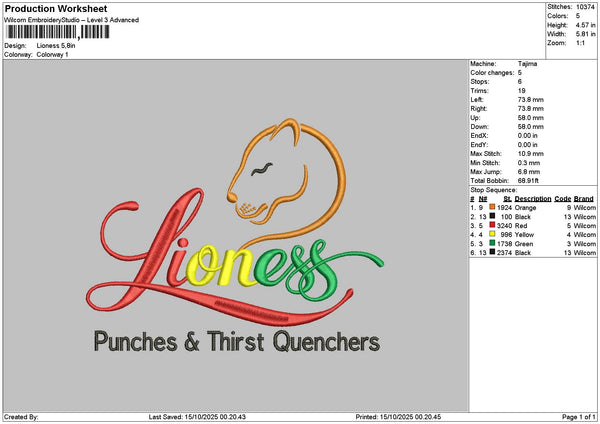Click the machine name 'Tajima'
Image resolution: width=600 pixels, height=424 pixels.
click(x=527, y=64)
